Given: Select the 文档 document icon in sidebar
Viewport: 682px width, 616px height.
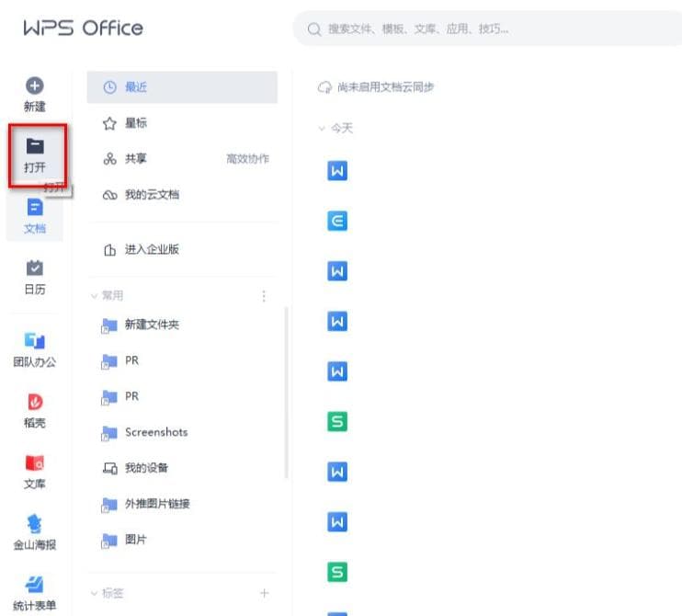Looking at the screenshot, I should (x=35, y=207).
